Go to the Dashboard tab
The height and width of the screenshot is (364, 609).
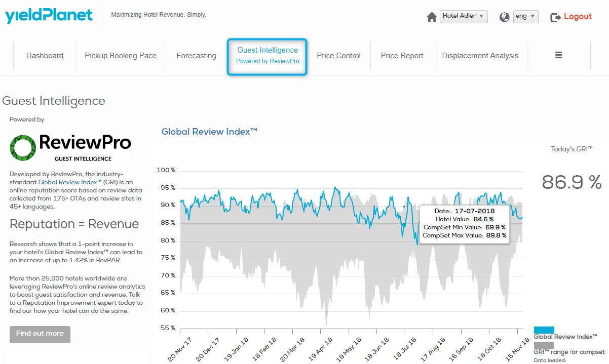tap(45, 56)
